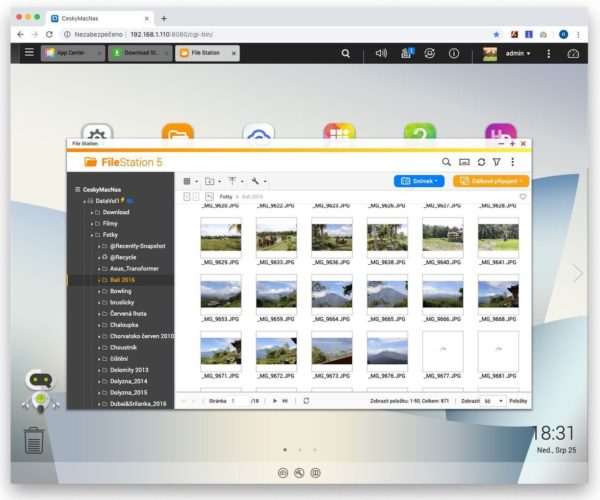Switch to the Download Station tab
This screenshot has width=600, height=500.
139,53
